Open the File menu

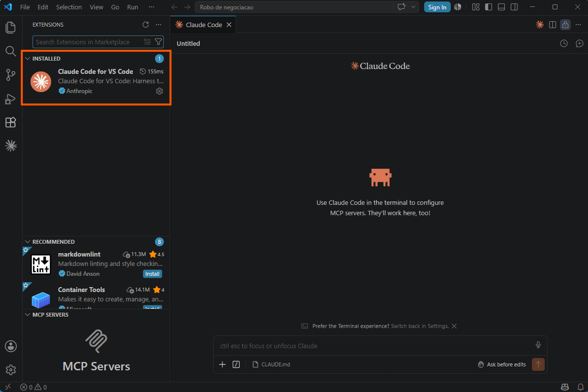[25, 7]
